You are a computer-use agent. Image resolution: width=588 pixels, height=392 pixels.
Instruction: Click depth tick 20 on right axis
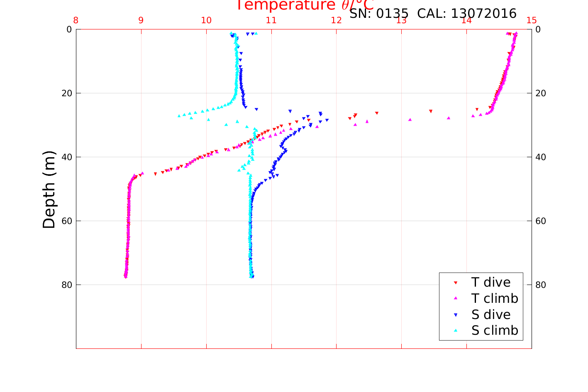pos(541,93)
